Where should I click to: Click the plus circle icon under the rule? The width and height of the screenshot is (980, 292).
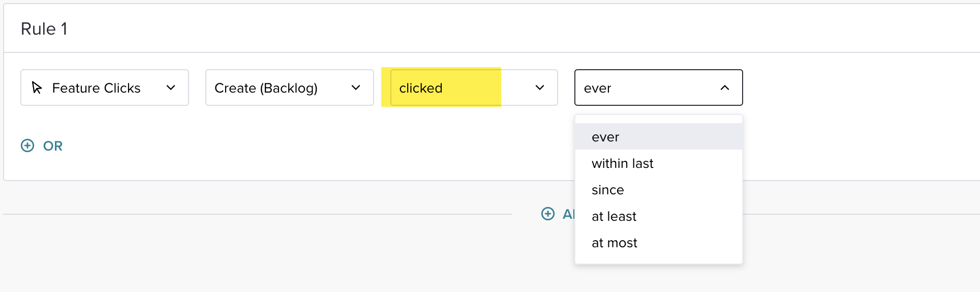point(548,214)
